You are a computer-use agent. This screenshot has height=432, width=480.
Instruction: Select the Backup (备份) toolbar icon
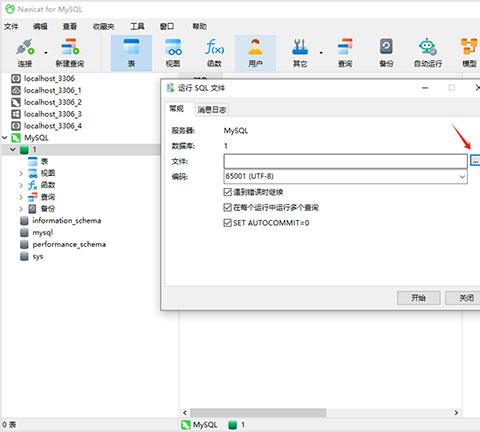tap(386, 47)
